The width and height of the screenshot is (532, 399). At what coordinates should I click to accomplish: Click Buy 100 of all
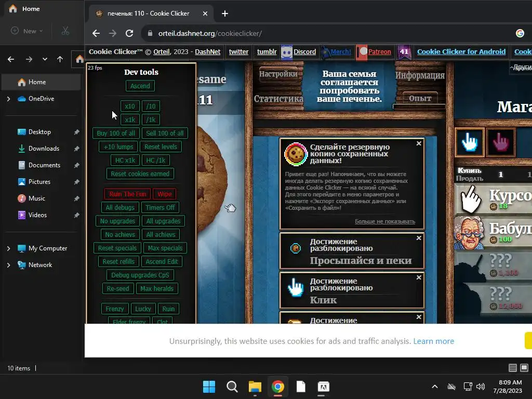point(116,134)
